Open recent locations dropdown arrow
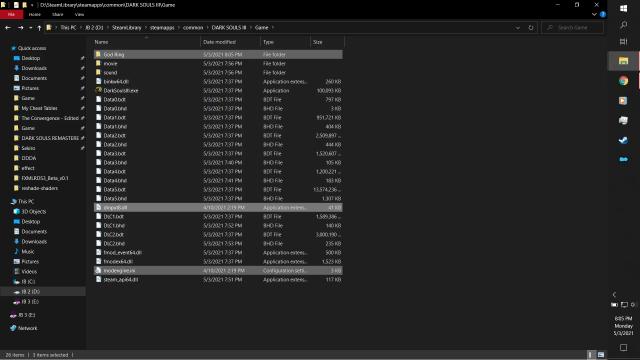The image size is (640, 360). [30, 28]
